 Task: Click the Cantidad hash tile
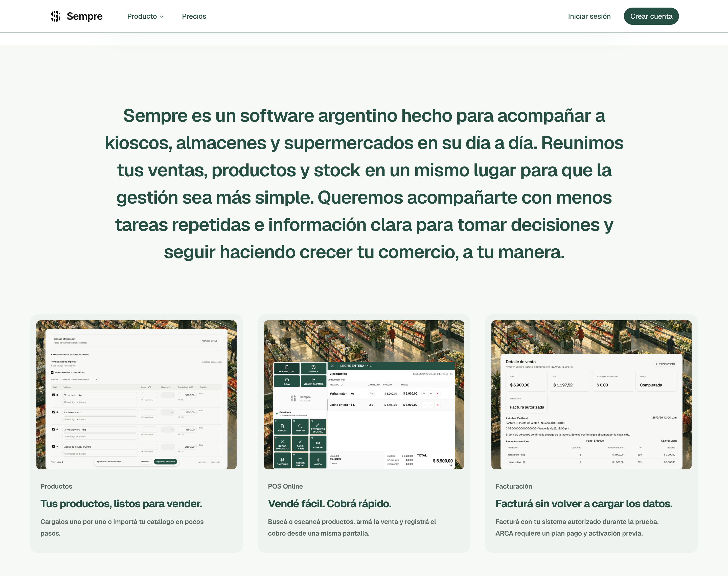point(282,461)
